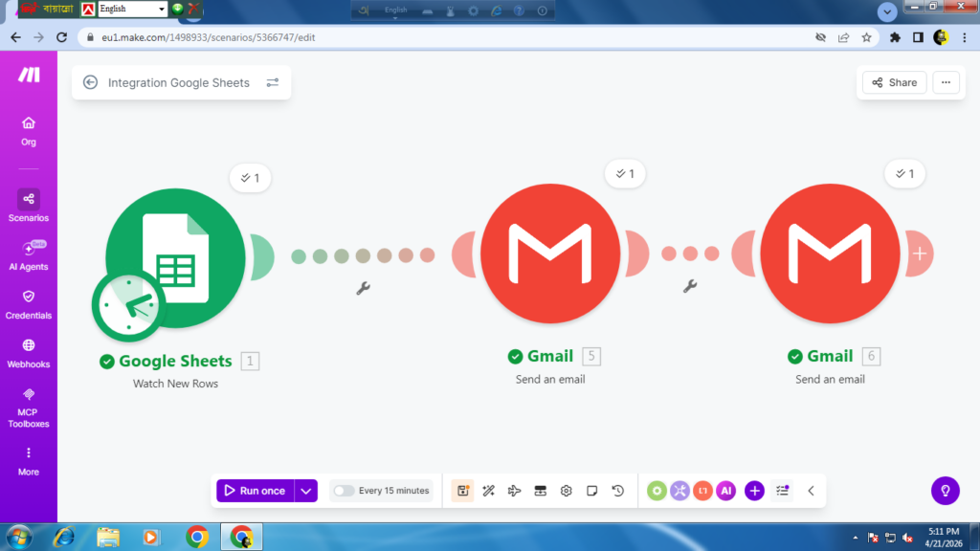Show hidden system tray icons
This screenshot has height=551, width=980.
[x=855, y=538]
